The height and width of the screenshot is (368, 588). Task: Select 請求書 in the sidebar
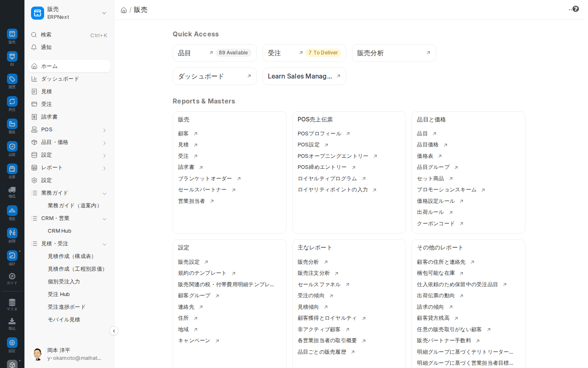tap(69, 117)
